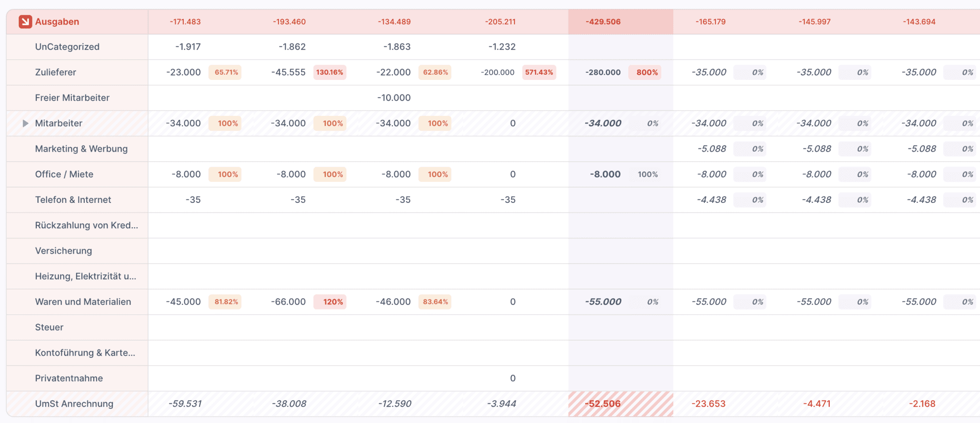
Task: Select the -280.000 Zulieferer value
Action: pyautogui.click(x=603, y=72)
